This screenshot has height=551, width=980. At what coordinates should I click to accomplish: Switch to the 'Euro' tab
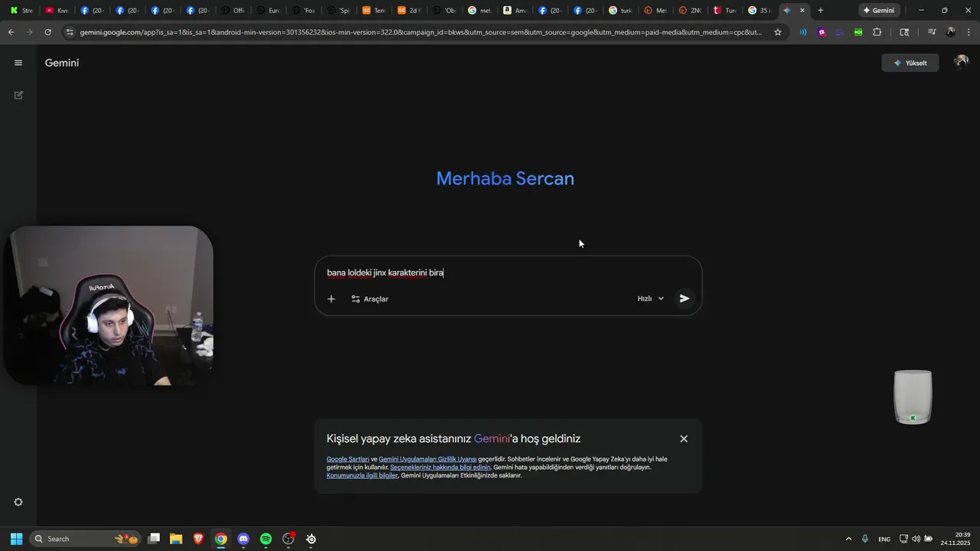[269, 11]
